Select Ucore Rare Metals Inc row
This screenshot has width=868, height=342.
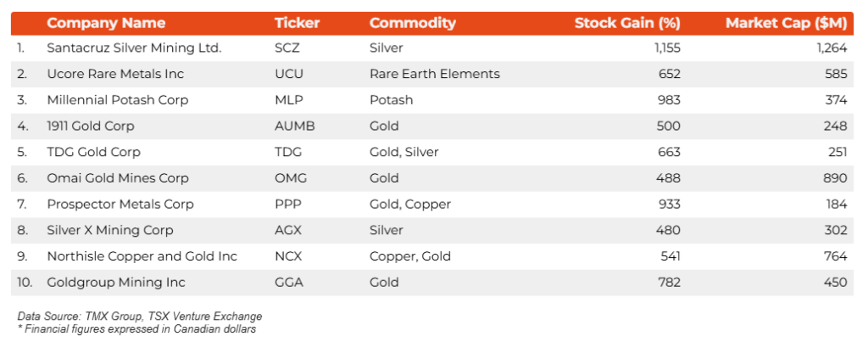[x=115, y=74]
